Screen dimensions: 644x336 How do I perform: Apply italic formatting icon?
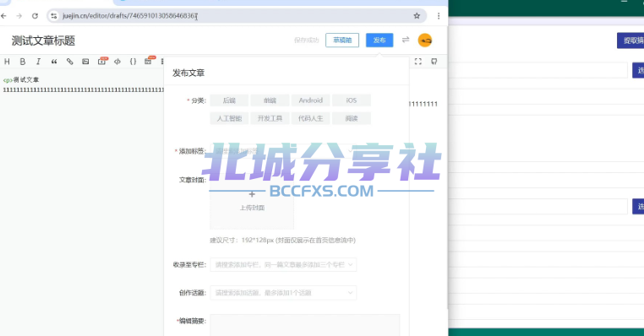coord(38,62)
